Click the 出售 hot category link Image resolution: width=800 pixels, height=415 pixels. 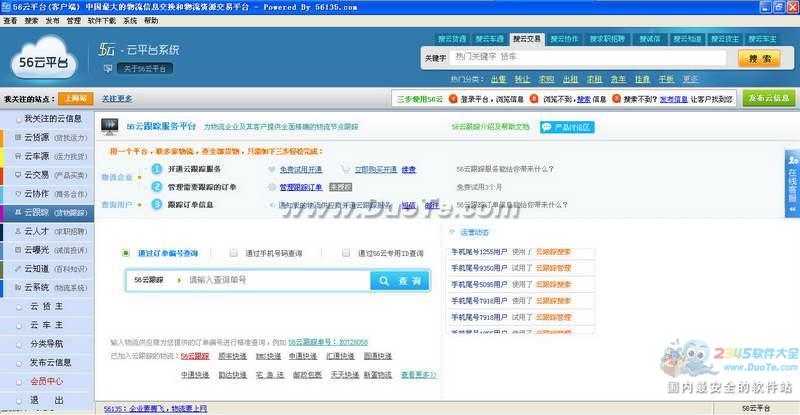498,79
